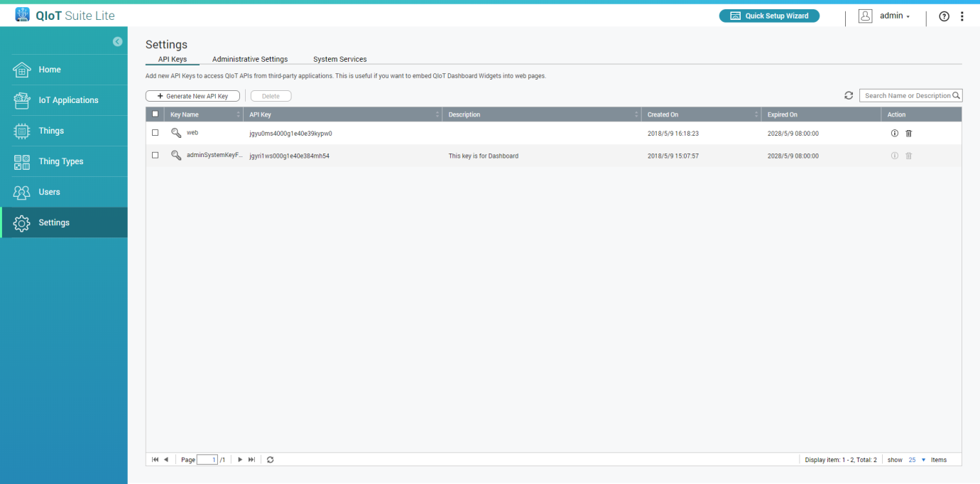Refresh the table from the pagination bar
Screen dimensions: 980x484
271,460
